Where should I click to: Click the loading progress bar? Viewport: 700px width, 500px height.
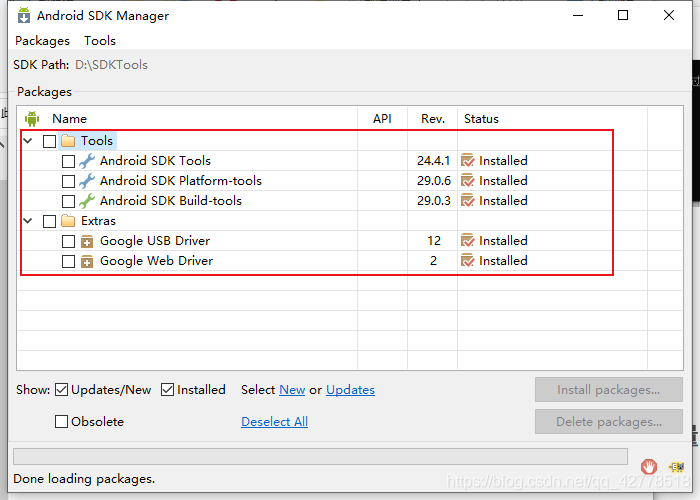point(320,457)
